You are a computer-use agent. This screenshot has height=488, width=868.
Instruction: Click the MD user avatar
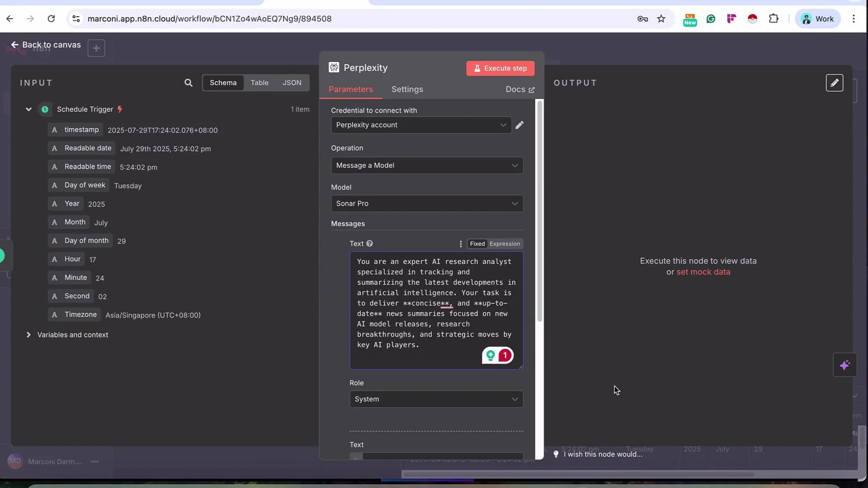tap(15, 461)
